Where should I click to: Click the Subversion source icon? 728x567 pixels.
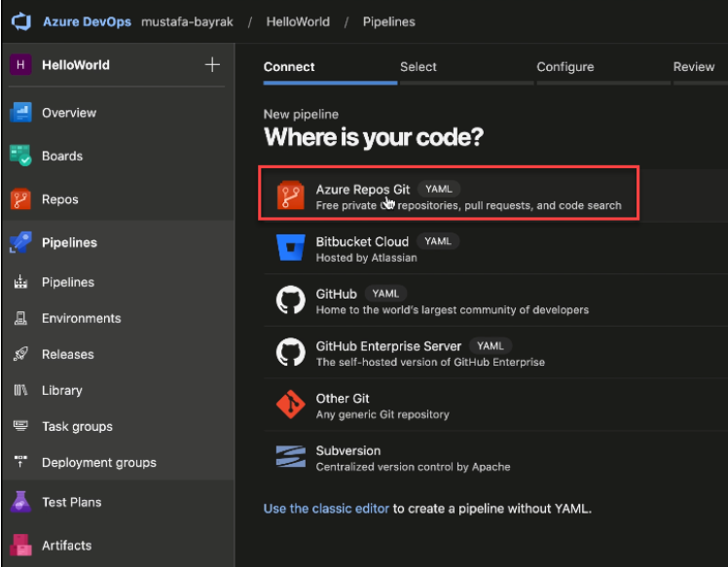[290, 458]
